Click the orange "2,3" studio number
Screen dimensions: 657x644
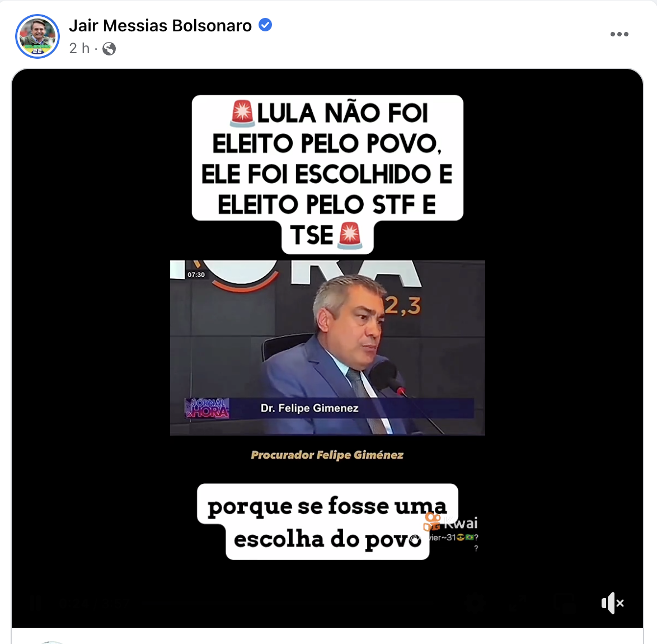point(402,306)
